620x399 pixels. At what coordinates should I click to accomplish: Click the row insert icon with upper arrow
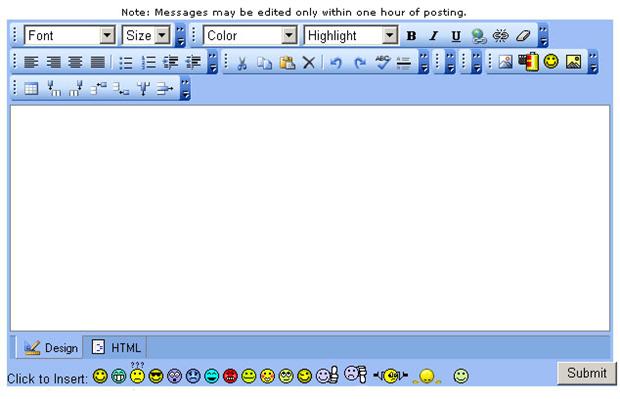click(98, 88)
